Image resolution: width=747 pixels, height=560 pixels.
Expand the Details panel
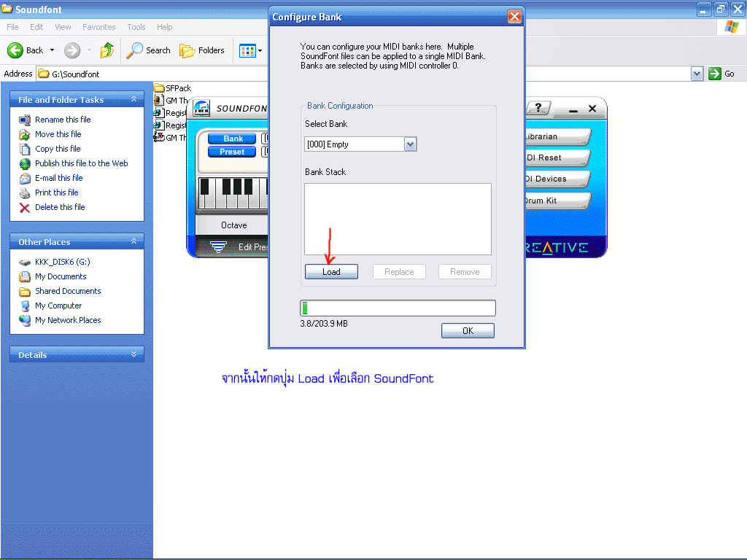pyautogui.click(x=134, y=354)
